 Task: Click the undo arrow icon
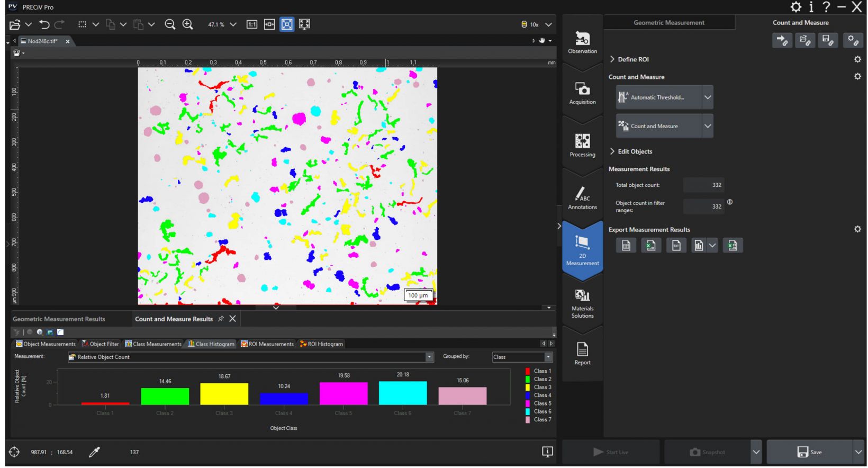44,24
